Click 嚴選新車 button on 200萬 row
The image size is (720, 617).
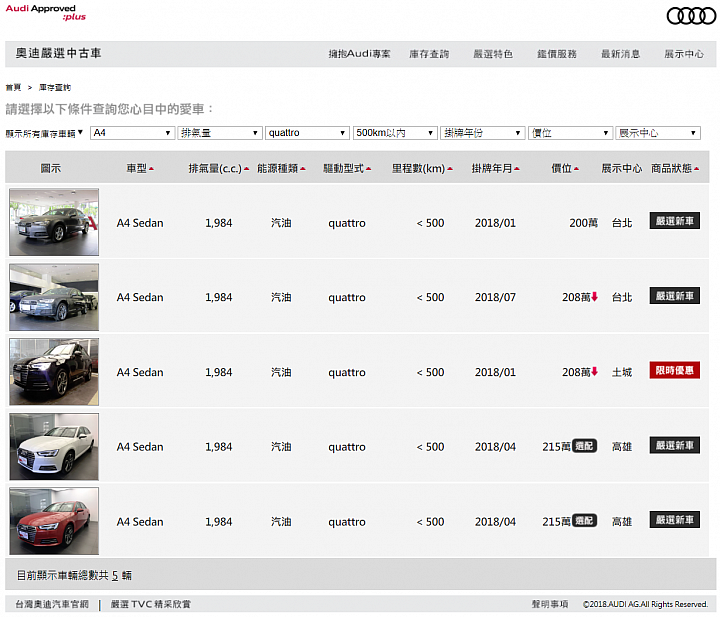(675, 221)
